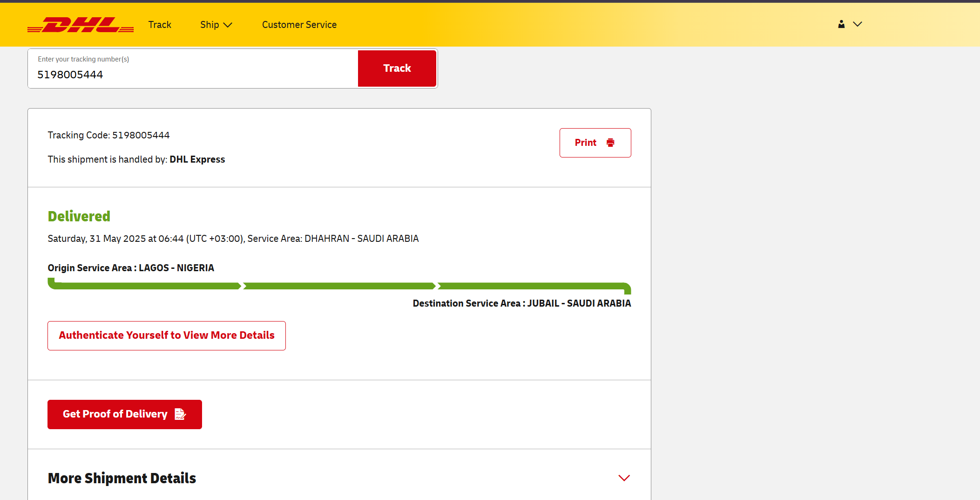
Task: Click the red Track button
Action: pyautogui.click(x=397, y=68)
